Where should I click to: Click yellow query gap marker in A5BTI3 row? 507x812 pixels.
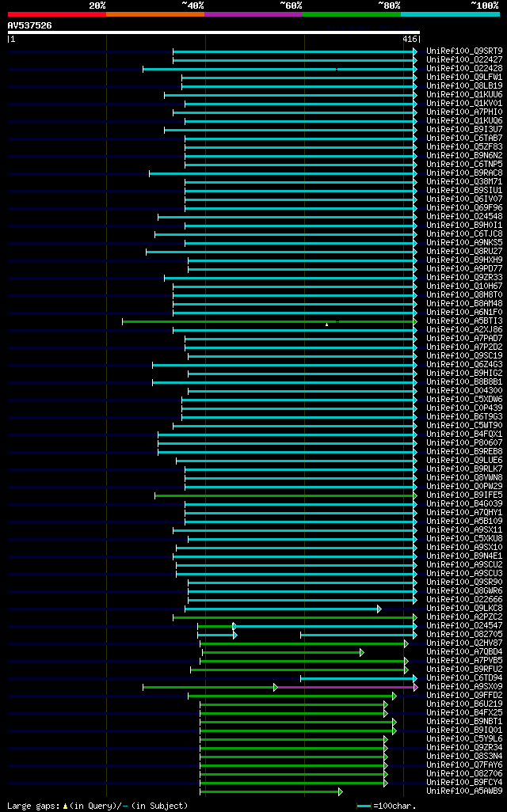326,324
